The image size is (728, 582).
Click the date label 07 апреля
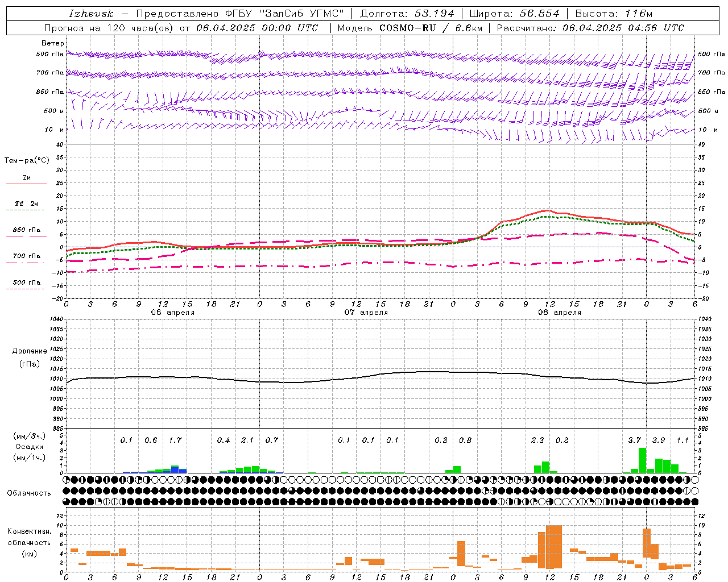tap(366, 313)
